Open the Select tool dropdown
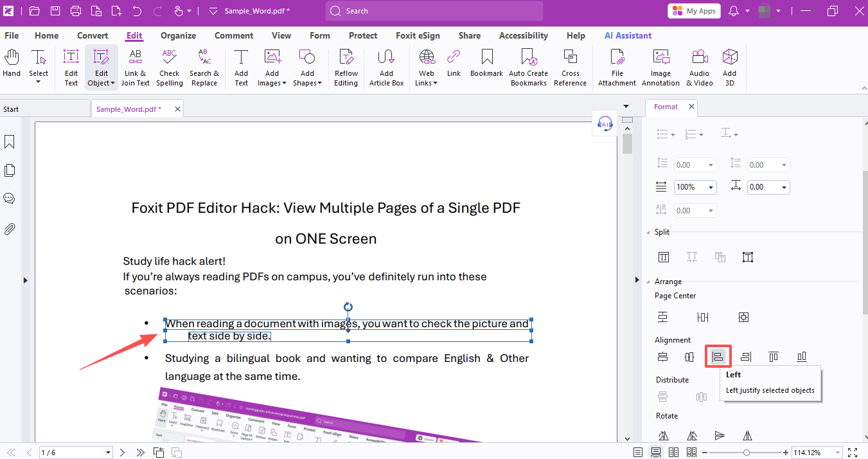868x459 pixels. pos(39,83)
